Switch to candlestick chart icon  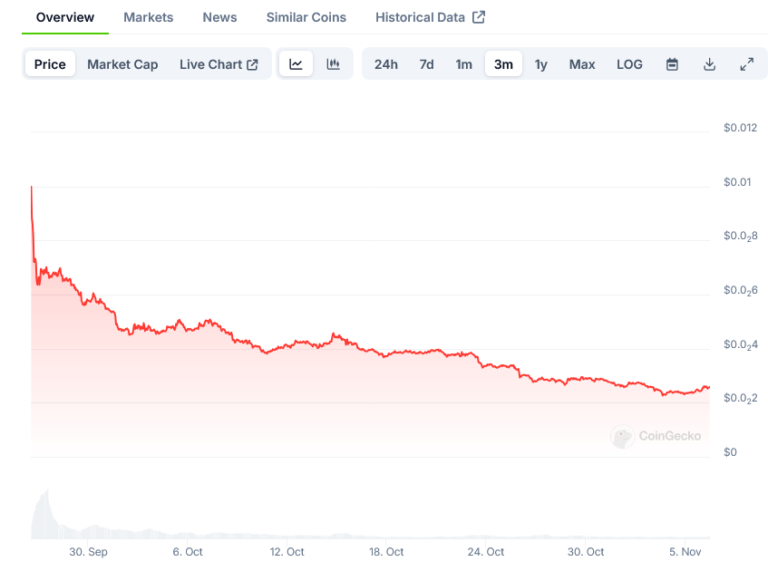tap(333, 64)
